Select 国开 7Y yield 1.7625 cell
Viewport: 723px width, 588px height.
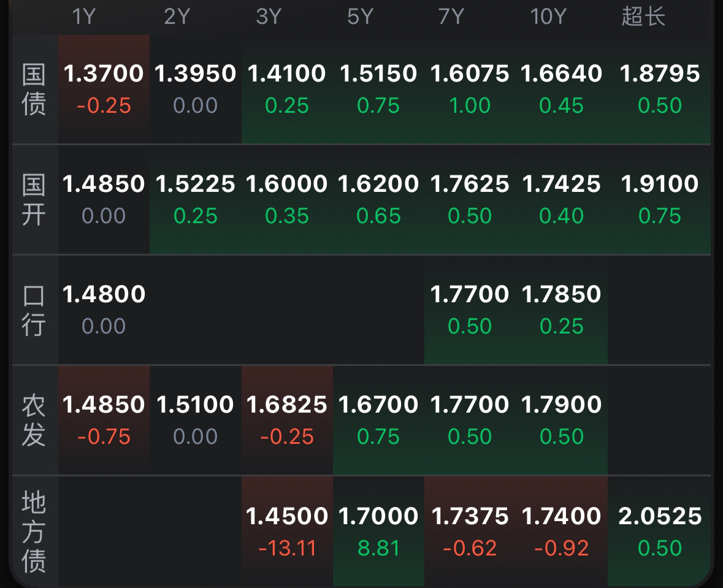tap(470, 199)
